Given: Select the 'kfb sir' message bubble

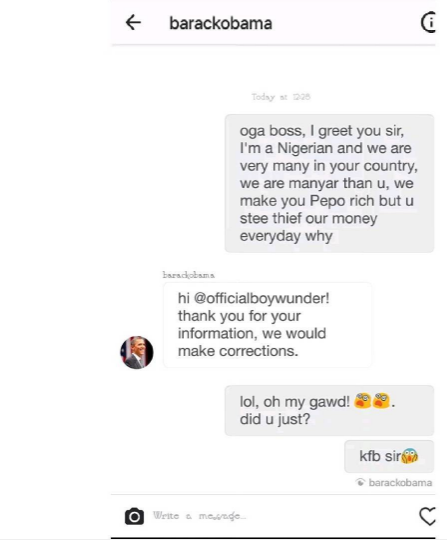Looking at the screenshot, I should point(389,456).
